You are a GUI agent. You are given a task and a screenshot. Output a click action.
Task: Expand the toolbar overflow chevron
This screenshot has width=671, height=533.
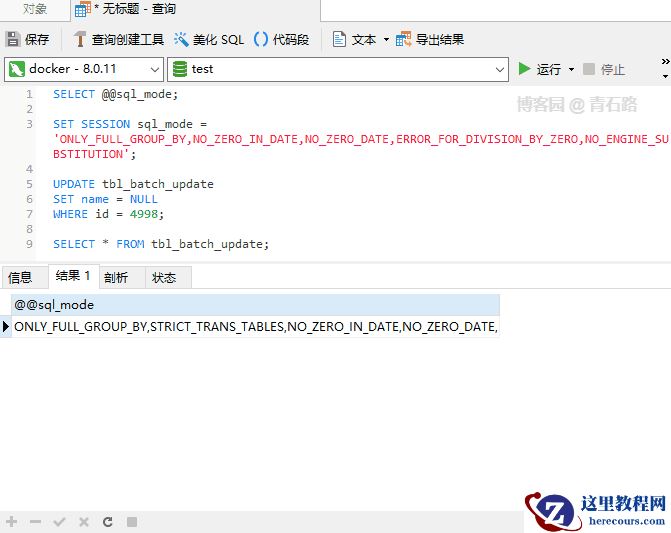click(665, 62)
